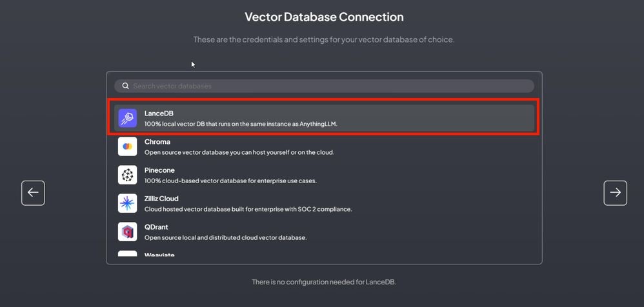Image resolution: width=644 pixels, height=307 pixels.
Task: Choose Chroma as the vector database
Action: 325,146
